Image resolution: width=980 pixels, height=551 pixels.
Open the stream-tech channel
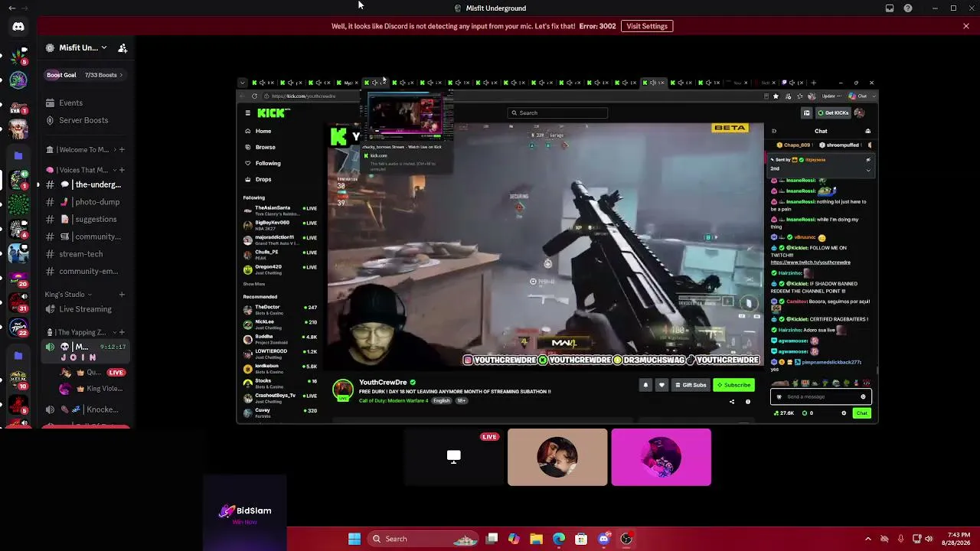tap(86, 254)
